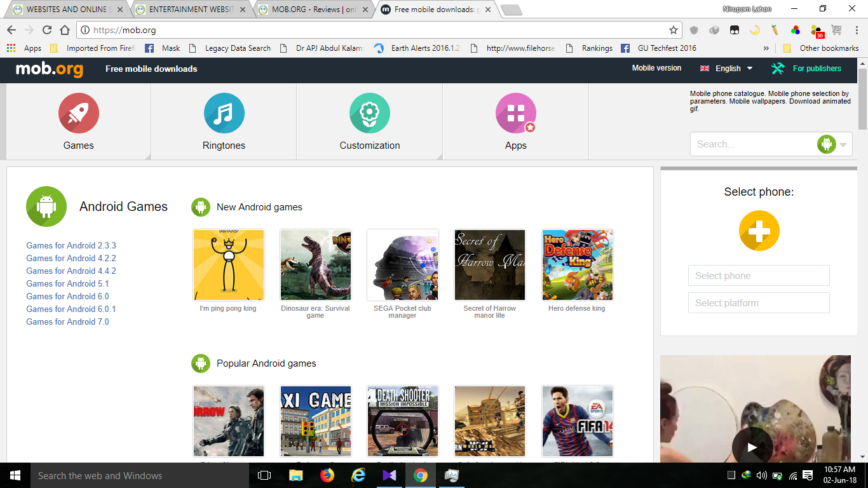Open the Apps bookmarks shortcut

click(x=24, y=48)
